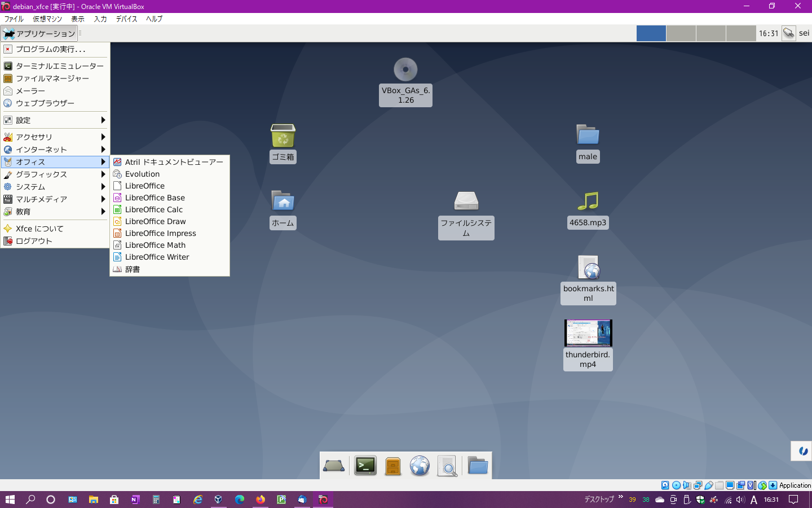This screenshot has height=508, width=812.
Task: Open LibreOffice Impress
Action: pyautogui.click(x=170, y=233)
